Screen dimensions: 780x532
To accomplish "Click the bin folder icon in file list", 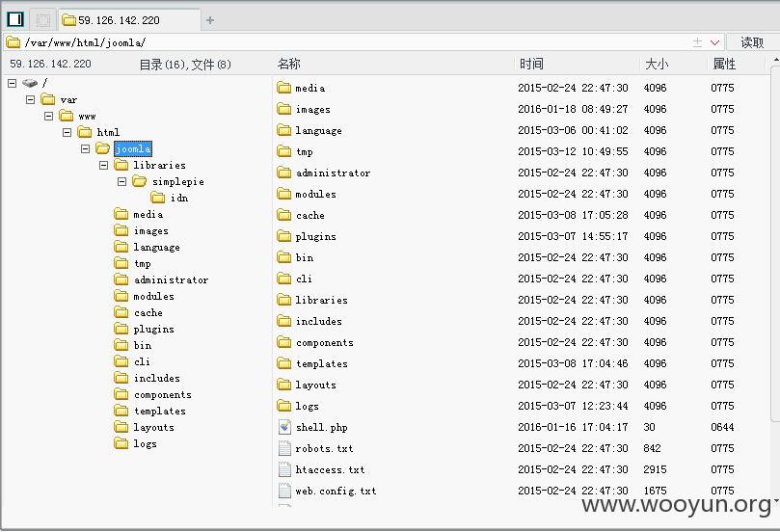I will [x=284, y=257].
